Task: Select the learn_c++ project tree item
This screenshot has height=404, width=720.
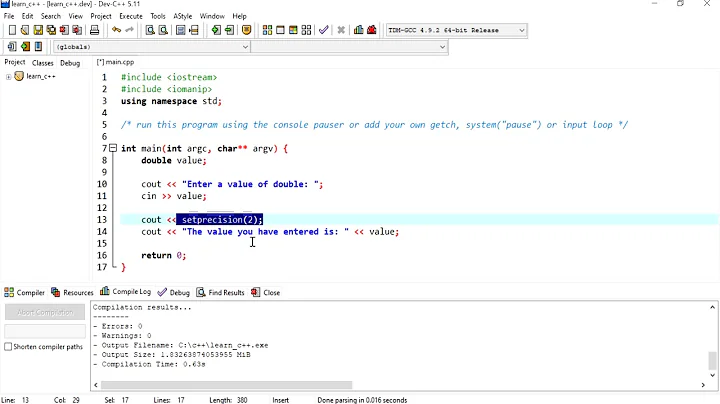Action: point(41,77)
